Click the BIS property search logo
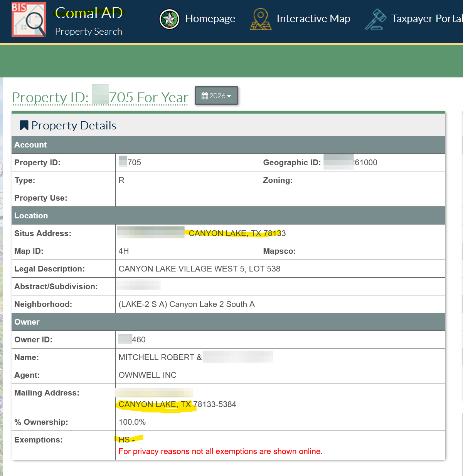Screen dimensions: 463x476 pyautogui.click(x=29, y=20)
